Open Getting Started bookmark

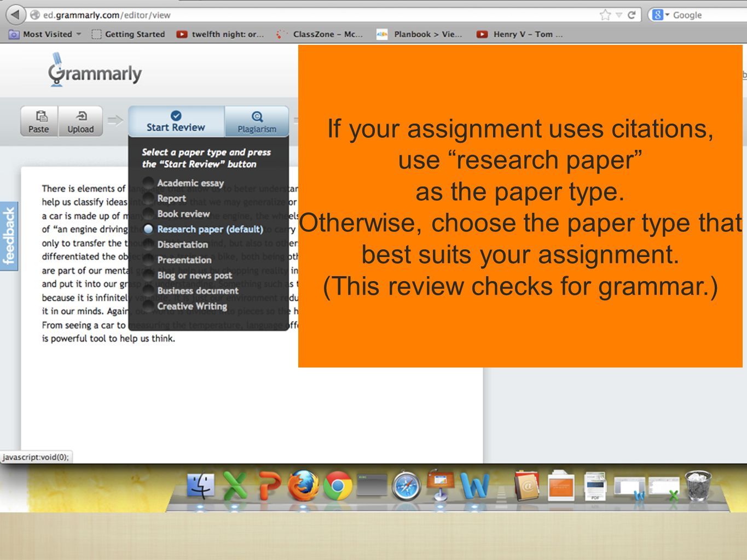coord(128,34)
